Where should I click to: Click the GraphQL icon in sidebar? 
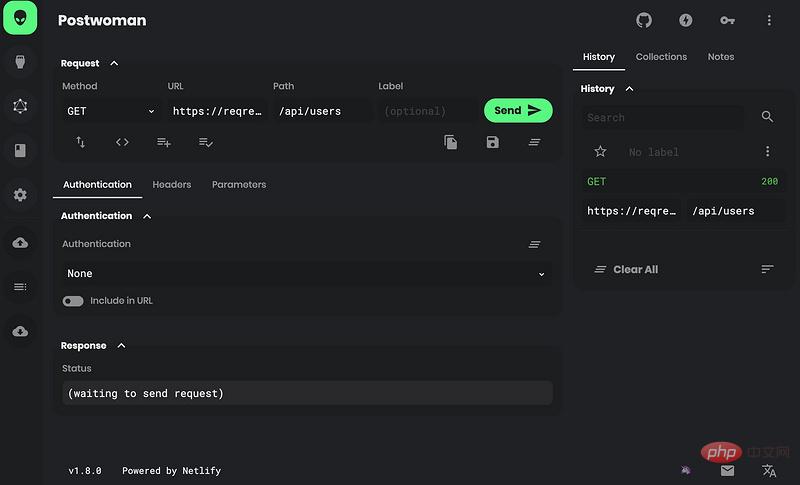[20, 106]
